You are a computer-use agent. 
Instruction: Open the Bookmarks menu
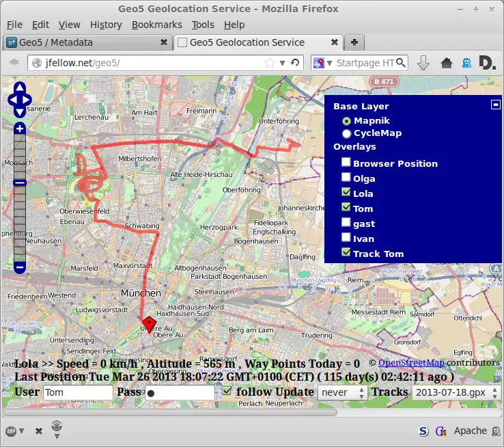[x=156, y=25]
